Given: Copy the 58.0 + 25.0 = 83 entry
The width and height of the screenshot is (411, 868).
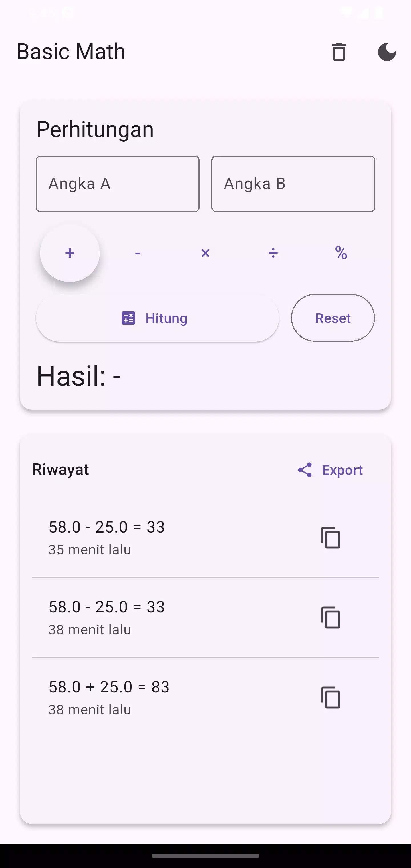Looking at the screenshot, I should pyautogui.click(x=331, y=698).
